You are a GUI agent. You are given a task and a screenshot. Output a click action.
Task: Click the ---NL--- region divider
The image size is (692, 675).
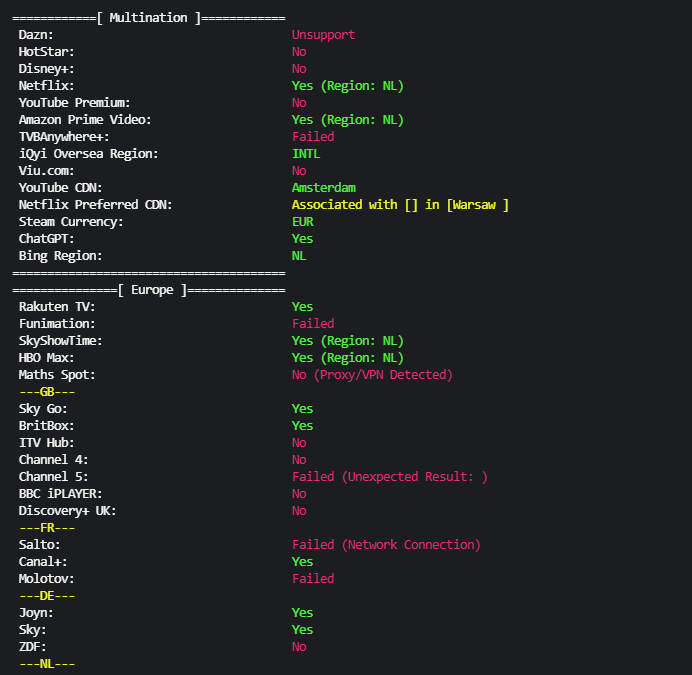[x=47, y=664]
